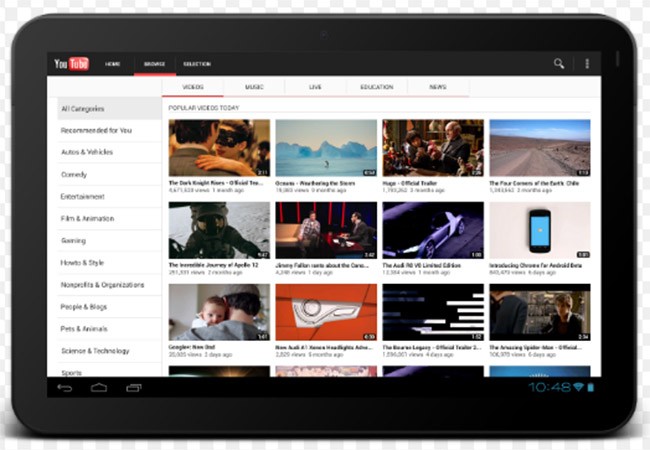This screenshot has width=650, height=450.
Task: Tap the battery status icon
Action: tap(591, 387)
